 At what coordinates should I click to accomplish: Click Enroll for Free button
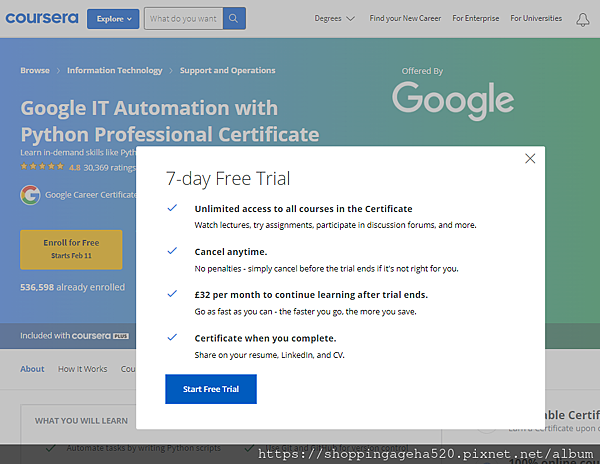[x=71, y=249]
